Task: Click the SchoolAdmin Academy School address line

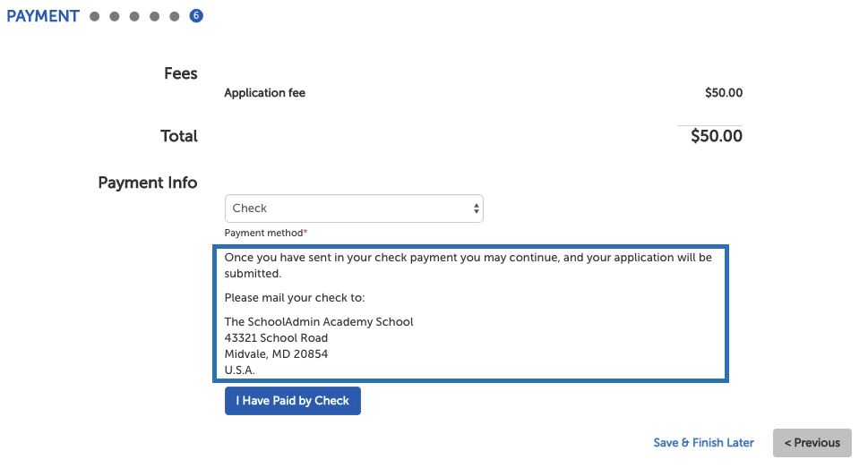Action: [x=319, y=322]
